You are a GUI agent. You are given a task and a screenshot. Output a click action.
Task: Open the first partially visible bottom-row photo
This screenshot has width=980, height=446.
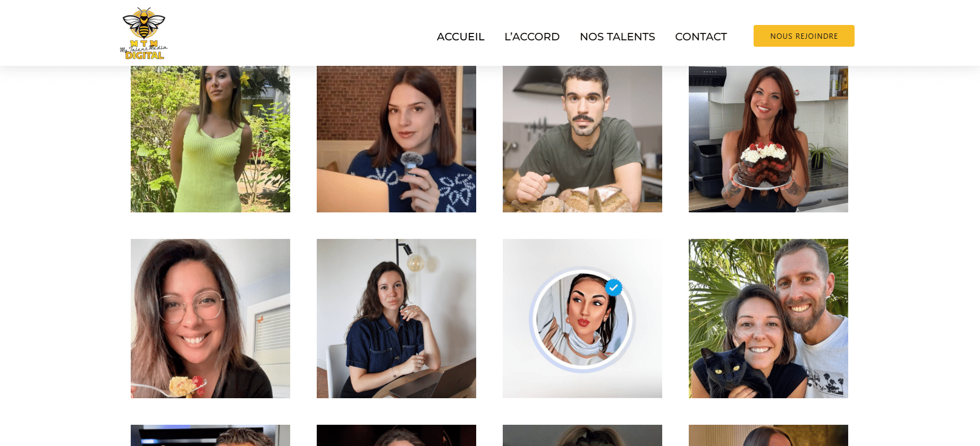[x=210, y=435]
